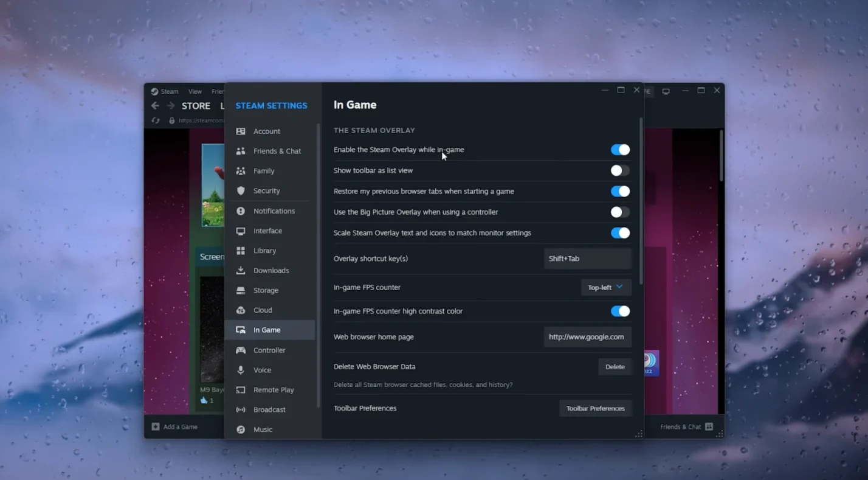Open the Account sidebar section

point(267,131)
